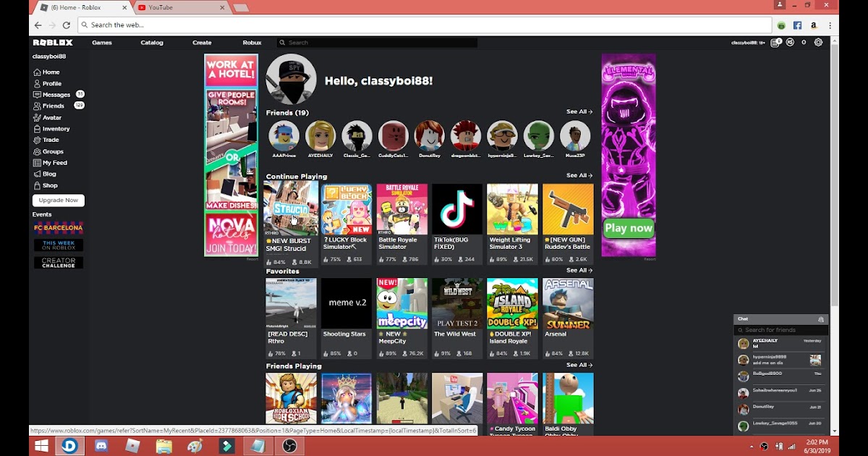Viewport: 868px width, 456px height.
Task: Open Messages in the sidebar
Action: [51, 95]
